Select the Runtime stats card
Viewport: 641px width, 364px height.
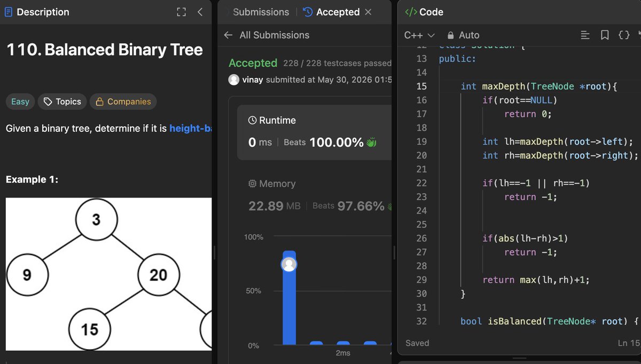point(314,132)
